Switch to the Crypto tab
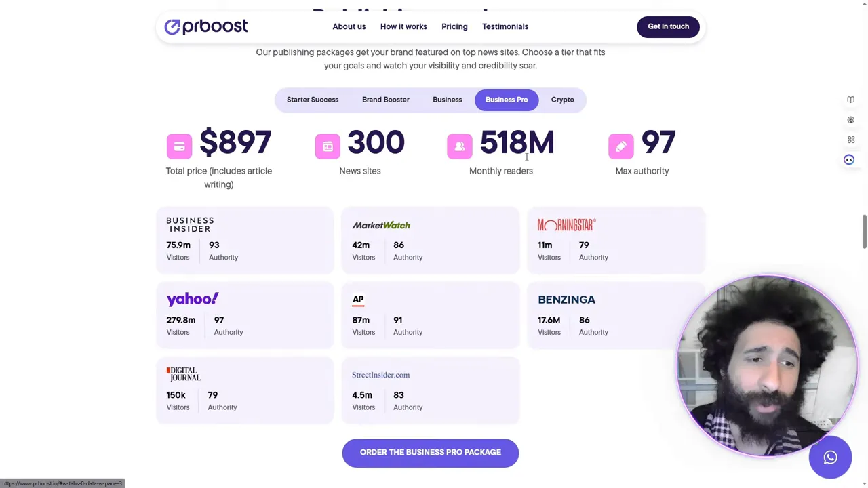Image resolution: width=868 pixels, height=488 pixels. 563,100
